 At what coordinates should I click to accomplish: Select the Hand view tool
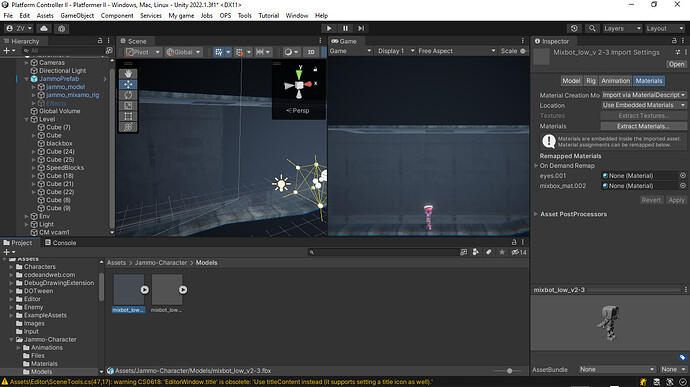128,74
